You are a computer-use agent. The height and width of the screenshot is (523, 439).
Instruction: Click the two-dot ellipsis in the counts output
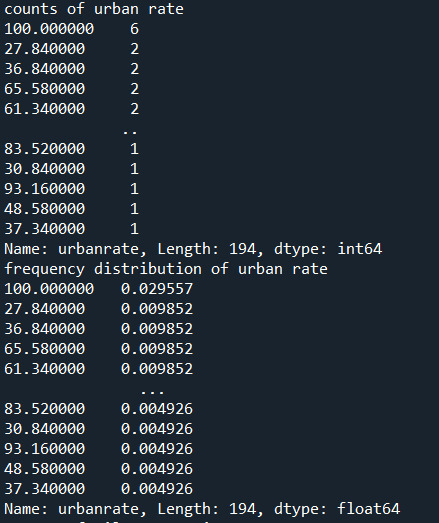[130, 133]
